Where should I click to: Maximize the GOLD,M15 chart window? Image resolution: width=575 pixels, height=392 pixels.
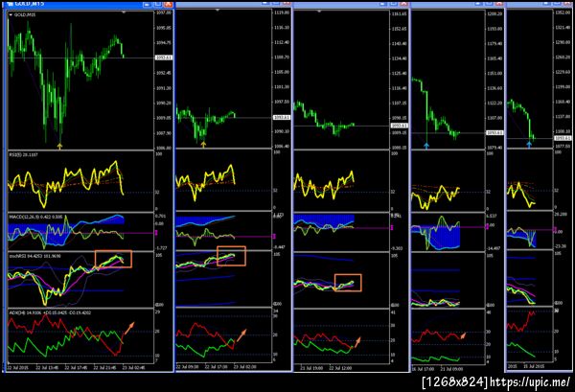coord(157,4)
